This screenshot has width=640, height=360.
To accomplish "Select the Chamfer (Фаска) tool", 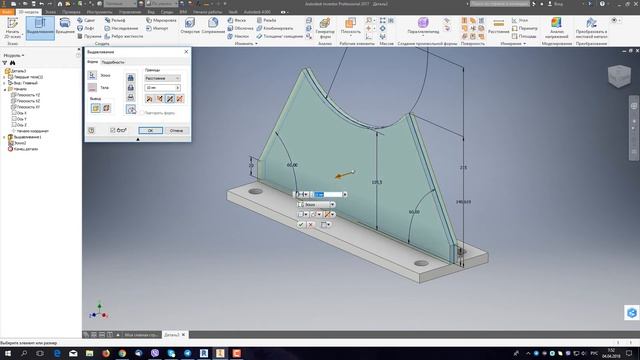I will (238, 20).
